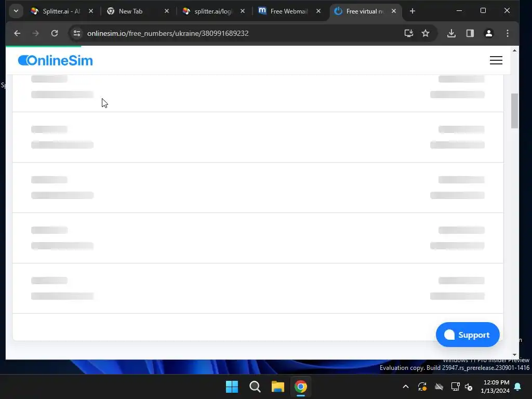Minimize the Chrome window
532x399 pixels.
point(459,11)
